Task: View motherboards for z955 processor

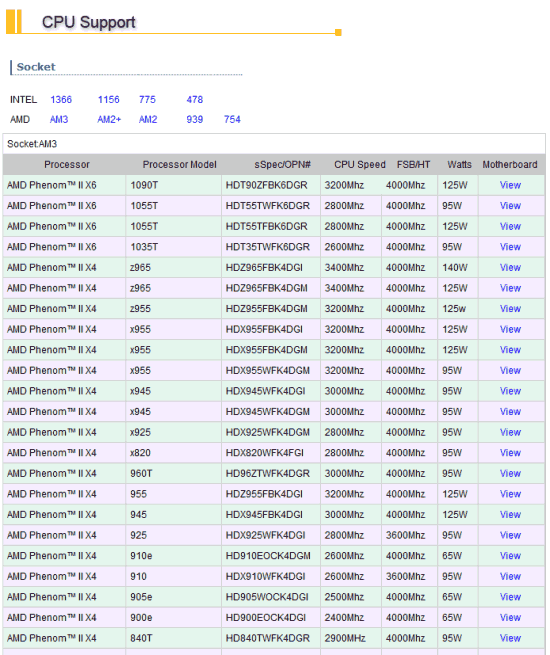Action: pos(510,309)
